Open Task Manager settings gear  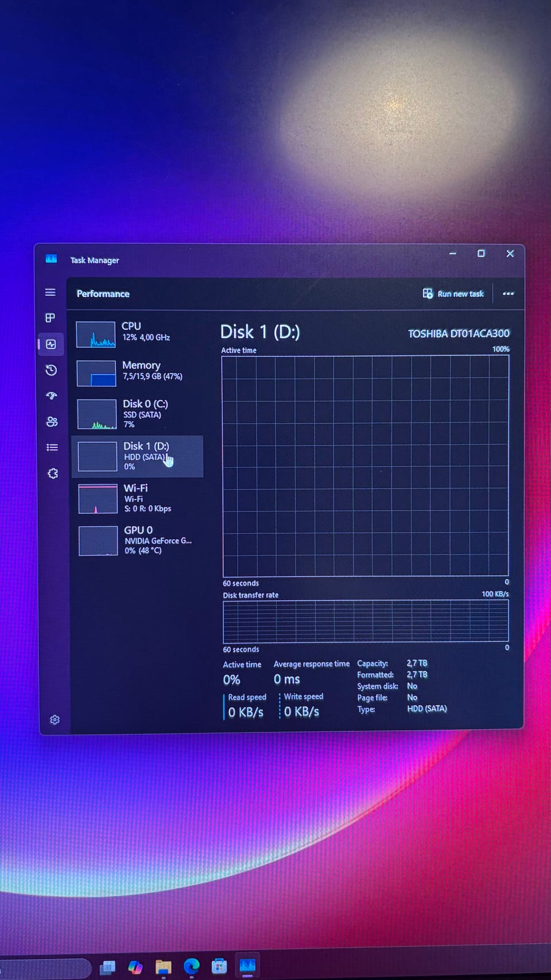pos(55,720)
